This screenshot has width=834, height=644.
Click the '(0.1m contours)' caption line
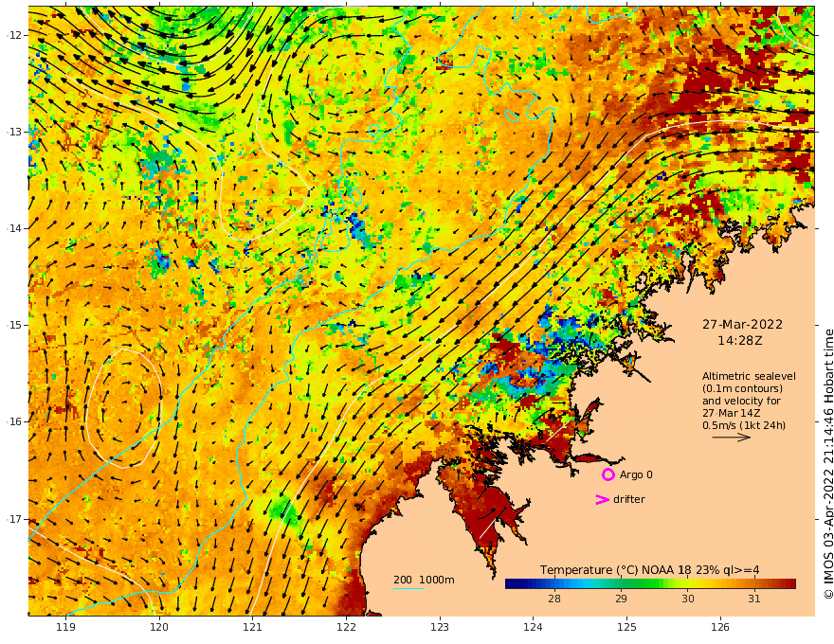[x=742, y=388]
